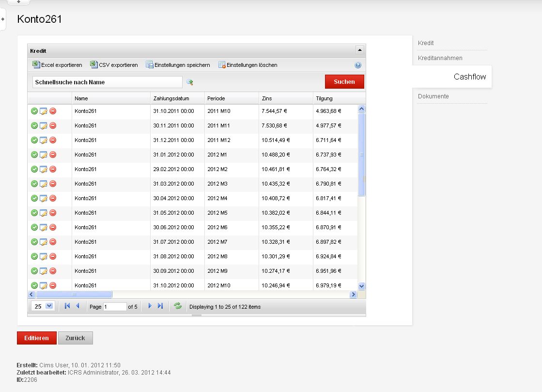The height and width of the screenshot is (392, 542).
Task: Click the green refresh icon in pager
Action: (x=178, y=306)
